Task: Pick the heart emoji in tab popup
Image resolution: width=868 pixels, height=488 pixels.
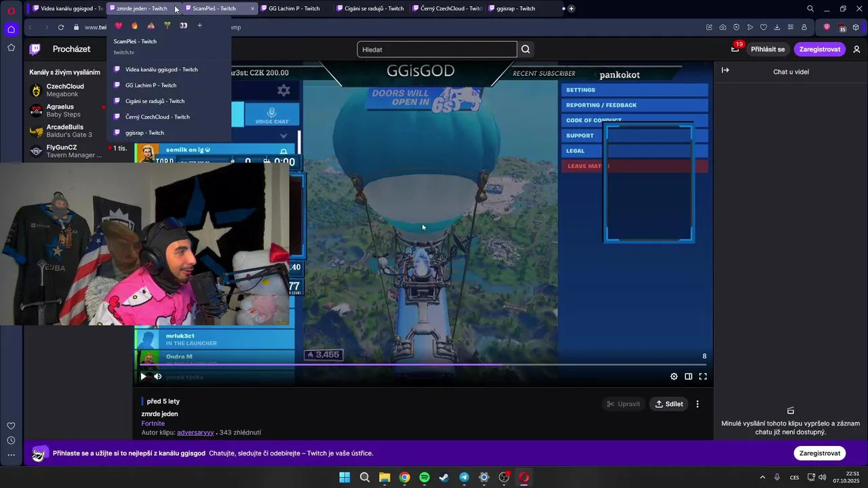Action: point(118,26)
